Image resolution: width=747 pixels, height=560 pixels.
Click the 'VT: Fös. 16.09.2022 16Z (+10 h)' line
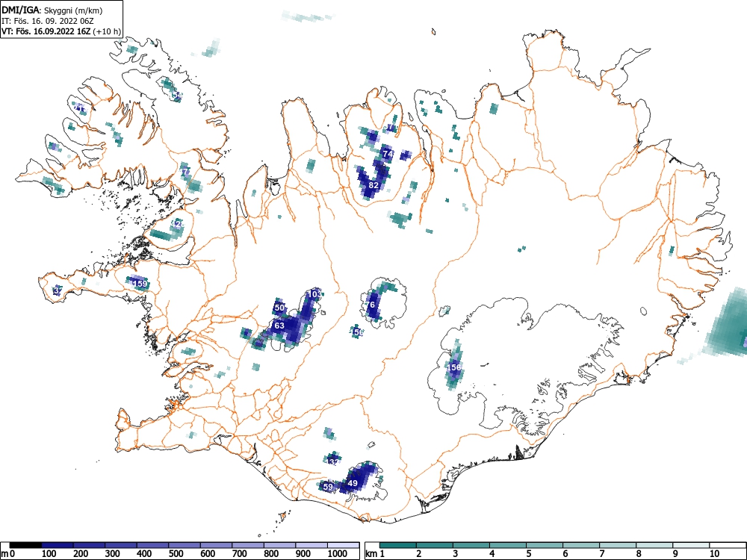tap(61, 31)
